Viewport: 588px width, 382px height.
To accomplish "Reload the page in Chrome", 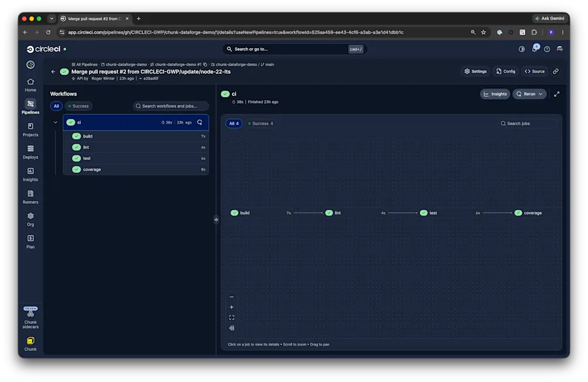I will click(49, 32).
